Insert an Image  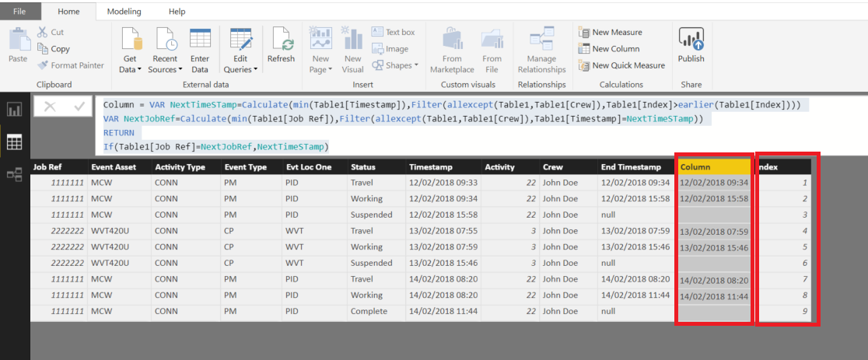click(390, 49)
